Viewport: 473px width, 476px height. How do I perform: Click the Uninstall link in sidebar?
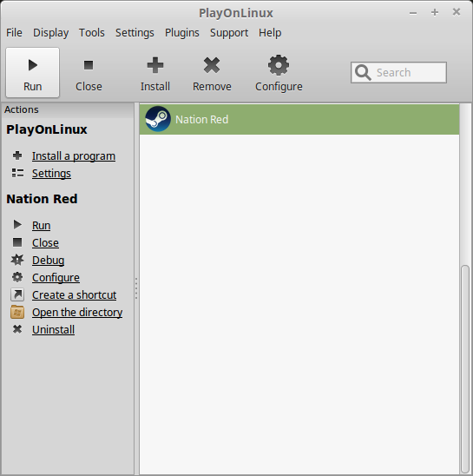click(x=54, y=330)
